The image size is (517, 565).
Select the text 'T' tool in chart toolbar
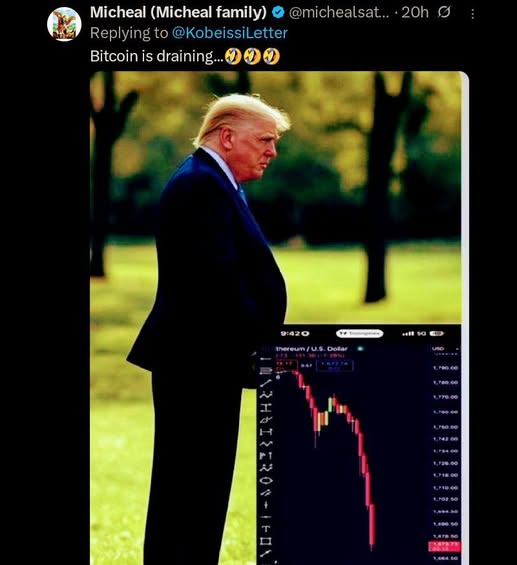tap(266, 529)
